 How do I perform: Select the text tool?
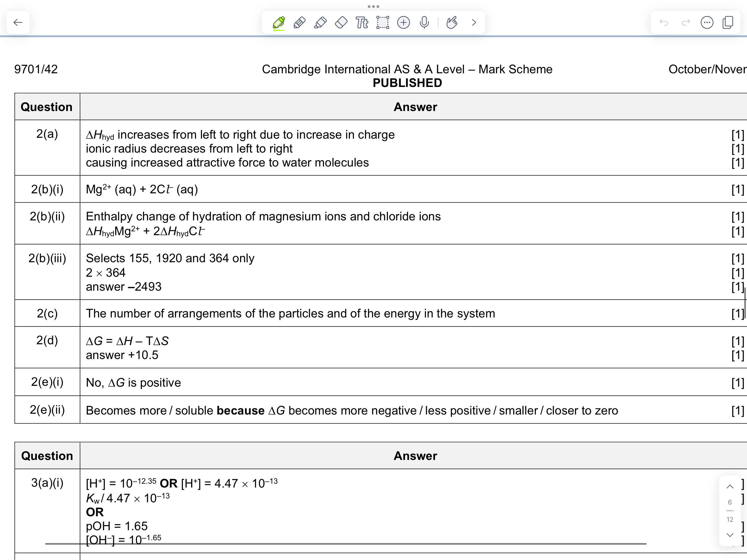362,23
